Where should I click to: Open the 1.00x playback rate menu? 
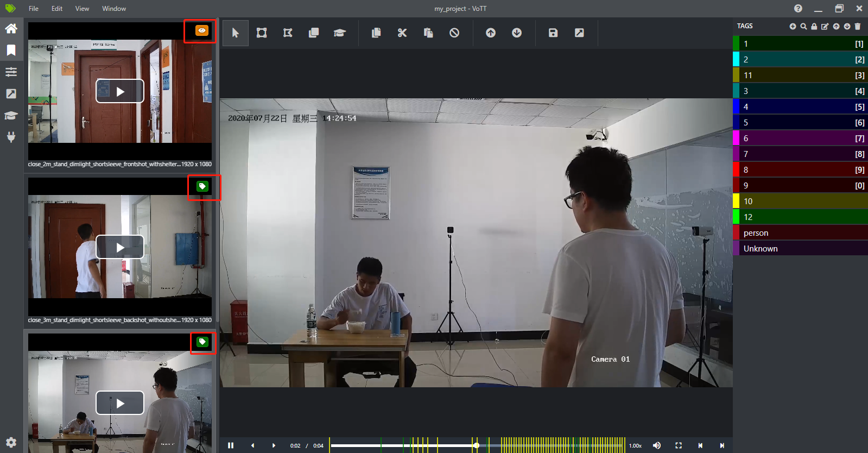tap(635, 445)
